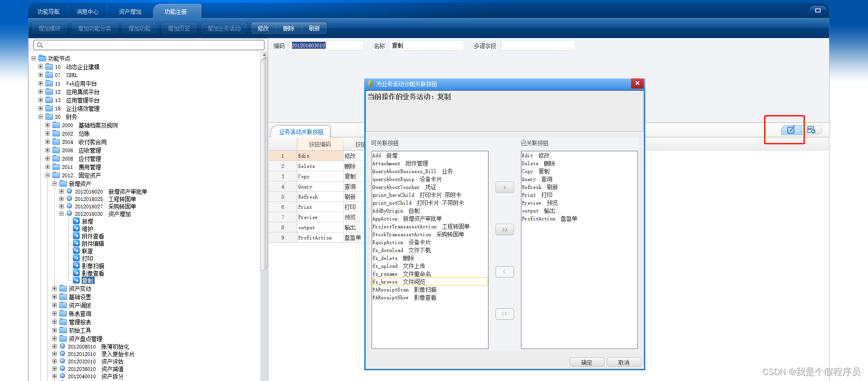Screen dimensions: 868x381
Task: Close the 为业务活动分配关联按钮 dialog
Action: [637, 84]
